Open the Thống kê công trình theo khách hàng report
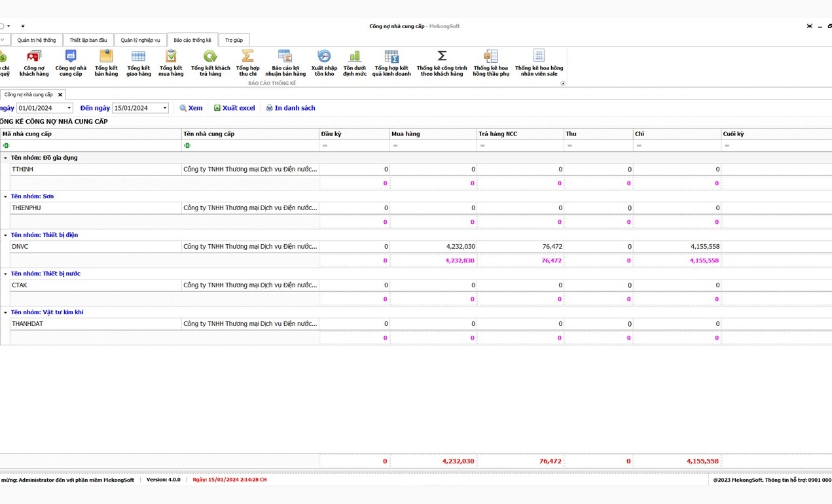Screen dimensions: 832x504 pyautogui.click(x=442, y=63)
